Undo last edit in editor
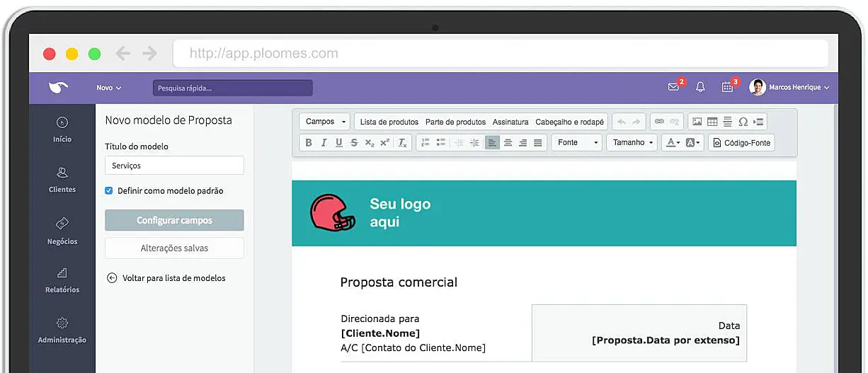Viewport: 868px width, 373px height. 621,122
